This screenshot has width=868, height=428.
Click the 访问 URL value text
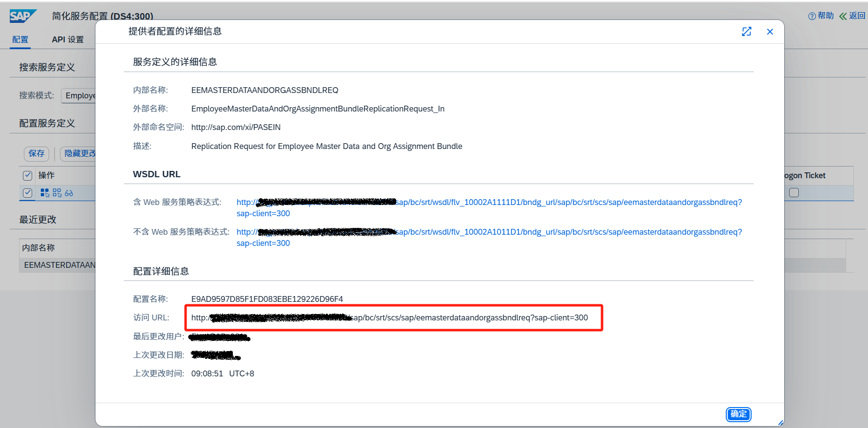tap(390, 317)
